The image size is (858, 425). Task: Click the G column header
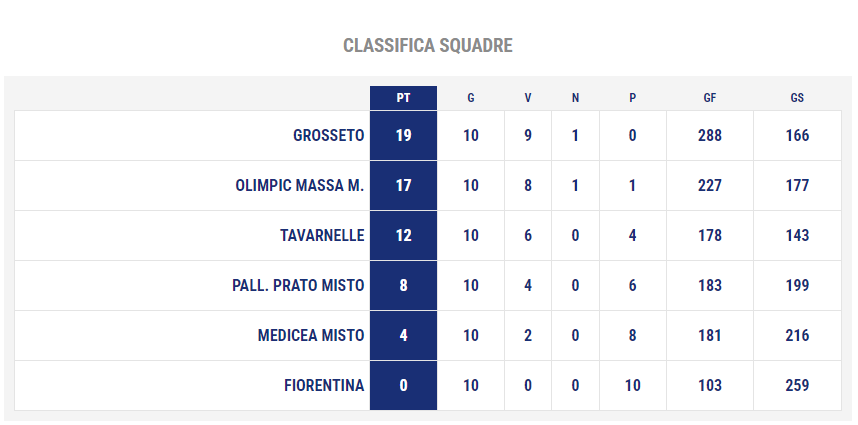pos(471,98)
